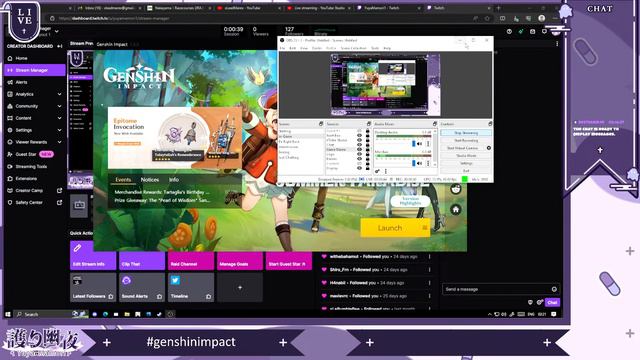
Task: Pop out the OBS Scenes dock
Action: pos(321,124)
